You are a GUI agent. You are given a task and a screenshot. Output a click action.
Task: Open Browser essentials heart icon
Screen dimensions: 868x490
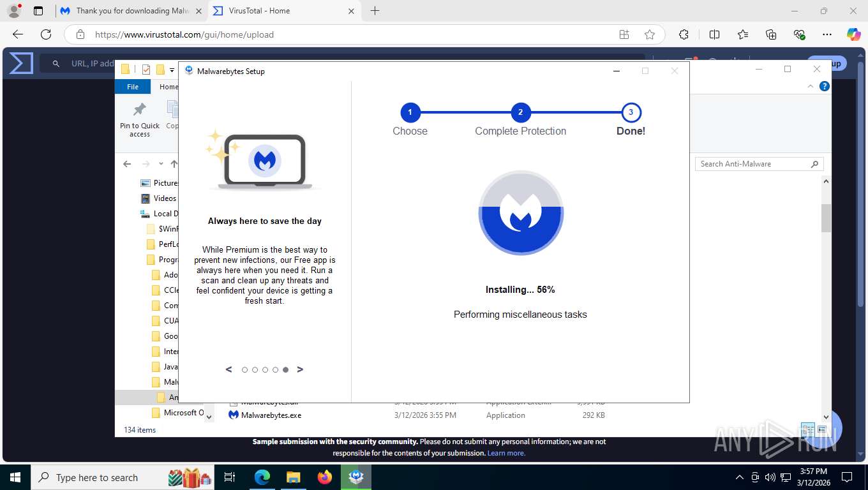(799, 34)
